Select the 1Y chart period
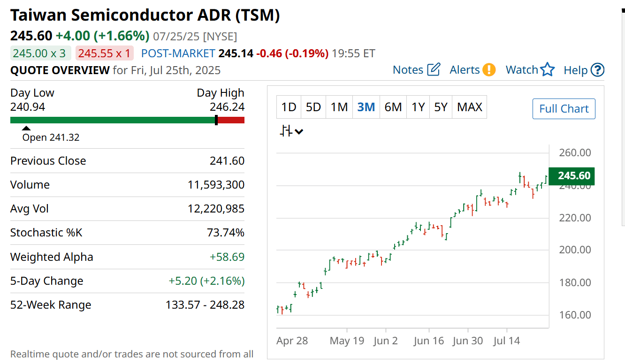Image resolution: width=625 pixels, height=364 pixels. coord(418,107)
